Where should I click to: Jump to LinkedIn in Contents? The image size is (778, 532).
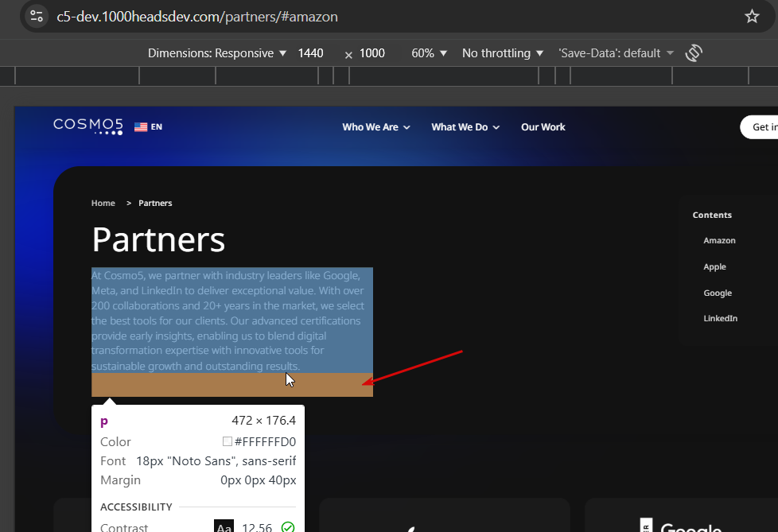coord(721,318)
